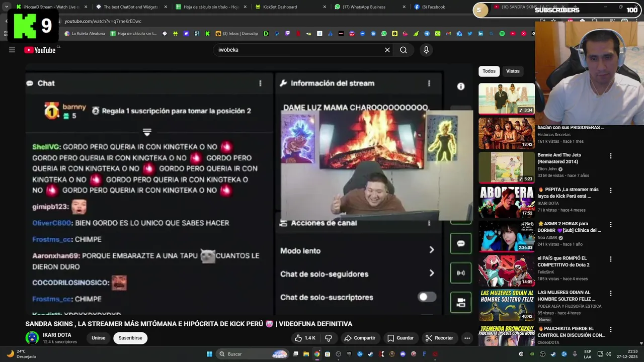The height and width of the screenshot is (362, 644).
Task: Open LAS MUJERES ODIAN 40:42 thumbnail
Action: (507, 305)
